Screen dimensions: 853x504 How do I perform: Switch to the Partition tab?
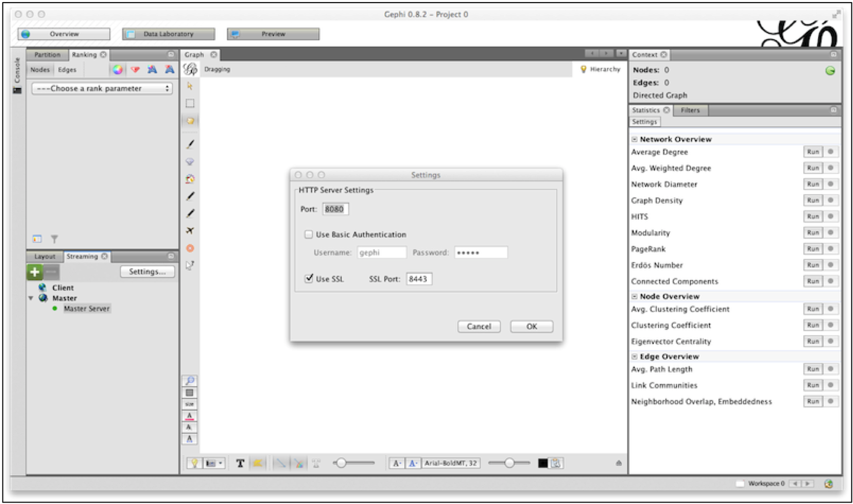click(47, 54)
